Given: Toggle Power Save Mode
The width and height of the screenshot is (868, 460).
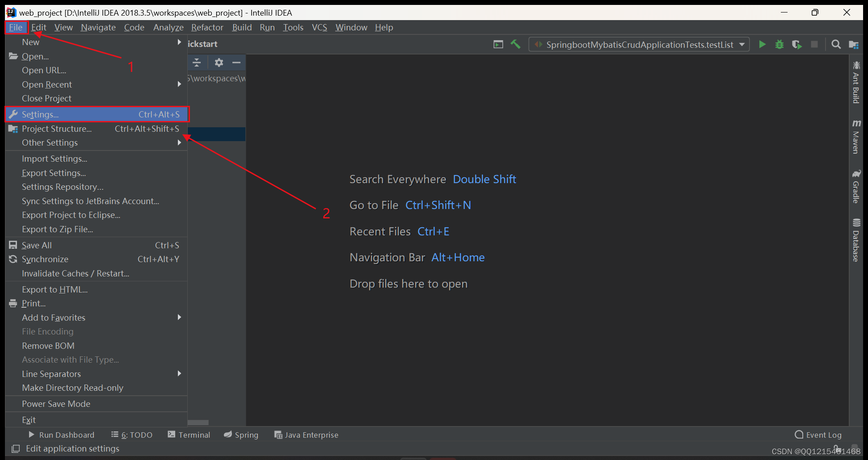Looking at the screenshot, I should [96, 404].
